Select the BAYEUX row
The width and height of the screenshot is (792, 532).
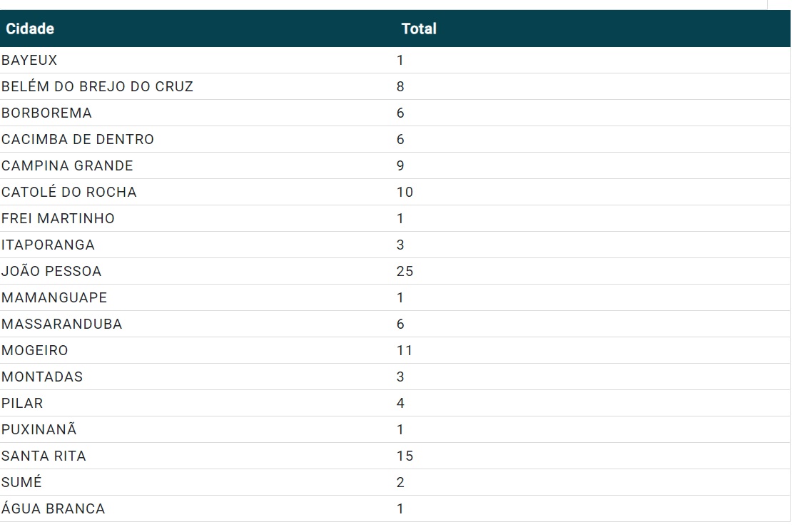29,61
